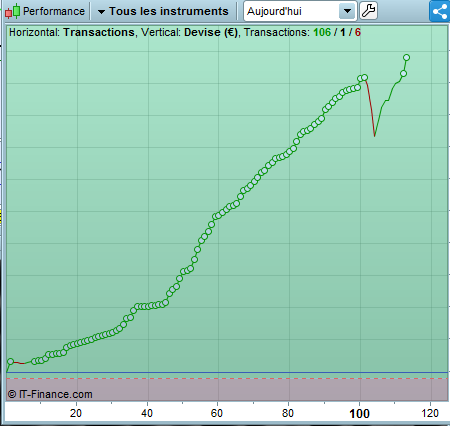
Task: Click the Aujourd'hui period field
Action: pos(300,11)
